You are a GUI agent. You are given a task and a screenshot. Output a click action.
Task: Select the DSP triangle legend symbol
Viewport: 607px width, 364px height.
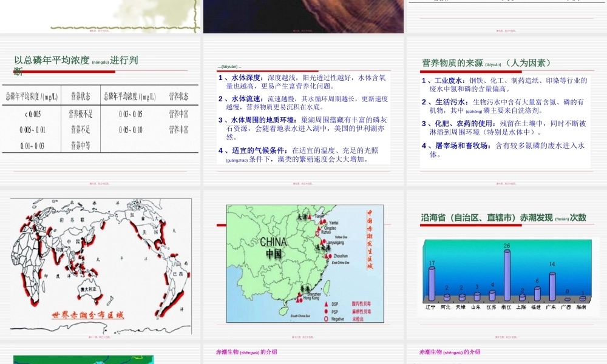(326, 304)
